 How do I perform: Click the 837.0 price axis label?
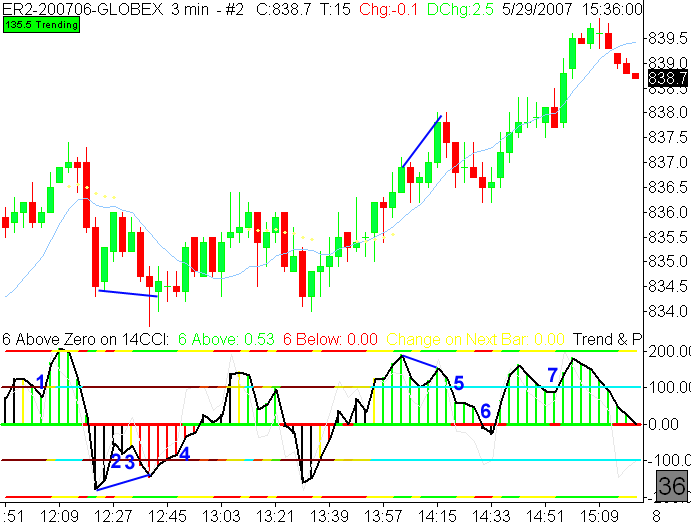[668, 162]
